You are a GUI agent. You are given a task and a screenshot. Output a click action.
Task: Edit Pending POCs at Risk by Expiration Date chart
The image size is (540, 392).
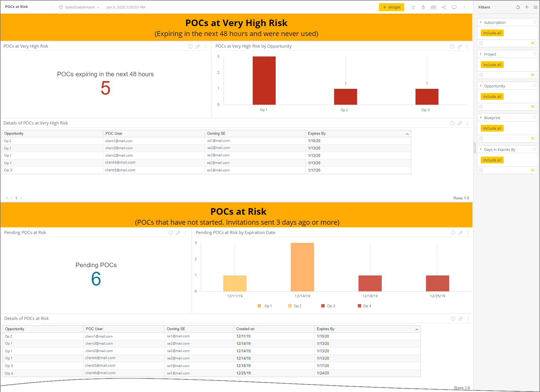click(461, 233)
